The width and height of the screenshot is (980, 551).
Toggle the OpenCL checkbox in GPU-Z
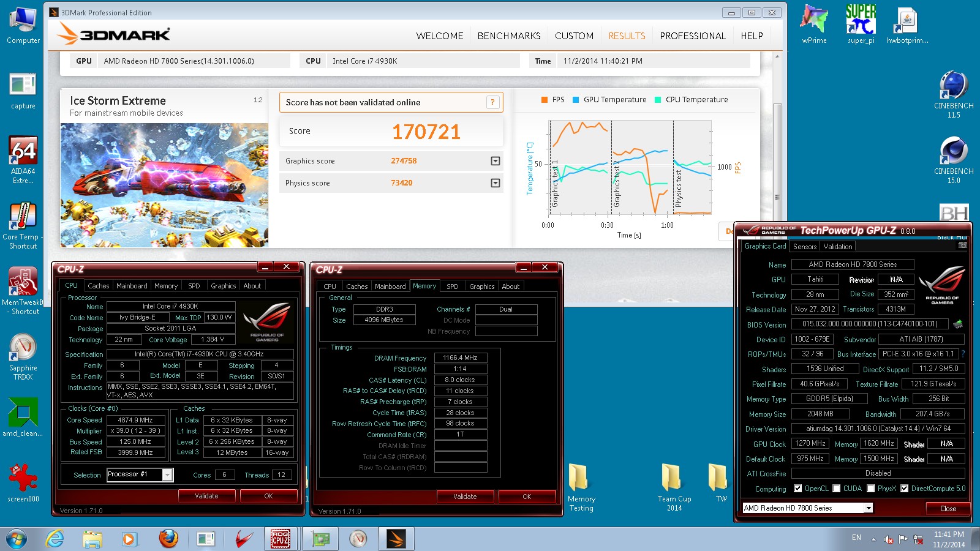click(797, 489)
